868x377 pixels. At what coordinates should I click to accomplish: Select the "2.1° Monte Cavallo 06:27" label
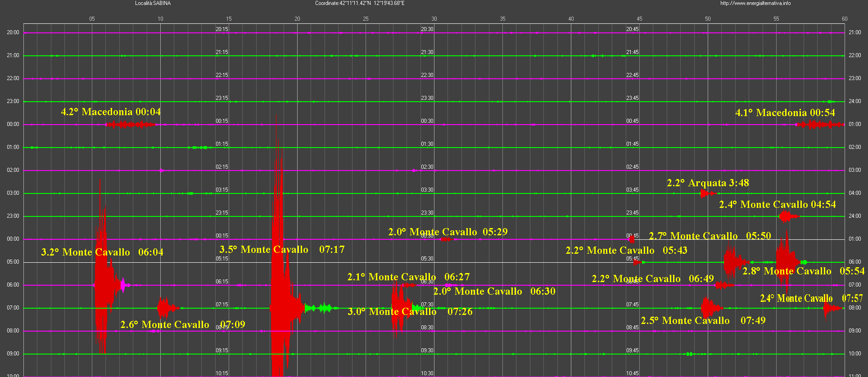408,277
